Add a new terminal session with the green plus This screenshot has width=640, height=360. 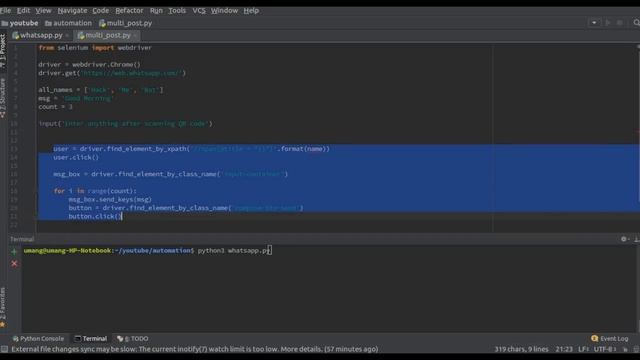click(14, 251)
